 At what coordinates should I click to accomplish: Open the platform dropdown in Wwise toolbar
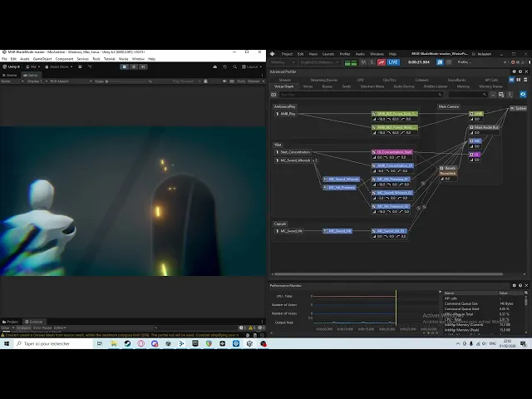point(283,62)
